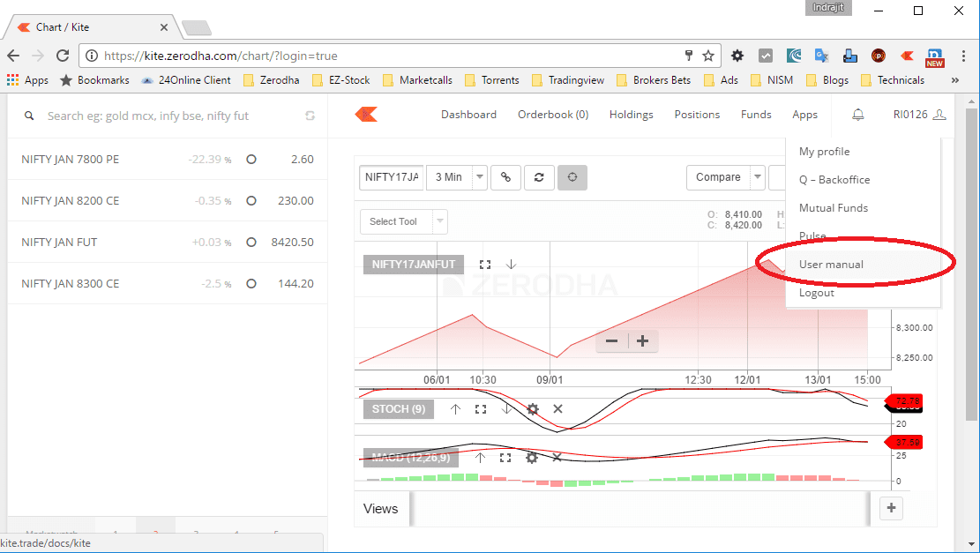Zoom in the chart with the plus button
The height and width of the screenshot is (553, 980).
[x=642, y=341]
